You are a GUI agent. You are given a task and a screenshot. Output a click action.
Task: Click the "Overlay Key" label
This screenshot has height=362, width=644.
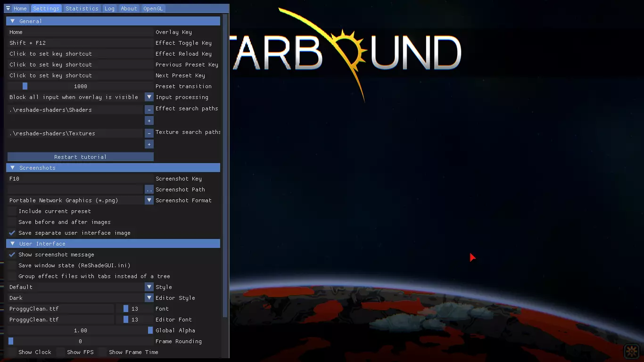tap(173, 32)
